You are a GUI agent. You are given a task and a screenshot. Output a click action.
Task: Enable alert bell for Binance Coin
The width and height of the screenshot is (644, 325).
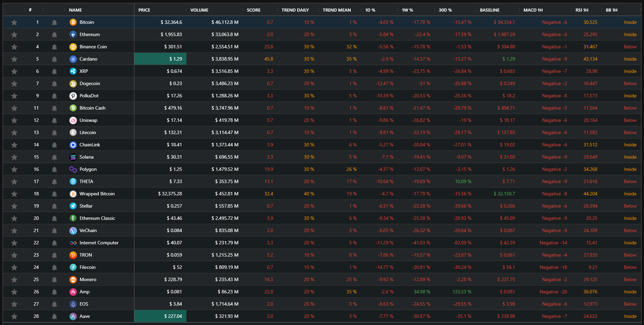click(x=54, y=47)
